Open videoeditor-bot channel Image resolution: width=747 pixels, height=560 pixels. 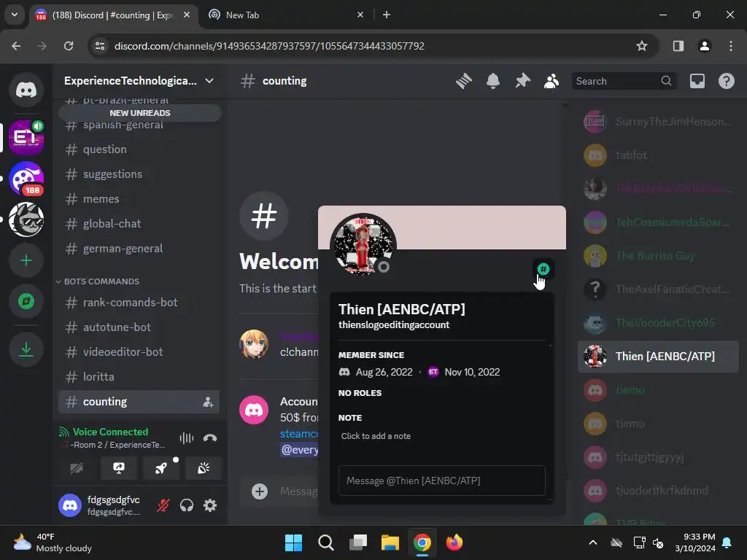click(139, 352)
